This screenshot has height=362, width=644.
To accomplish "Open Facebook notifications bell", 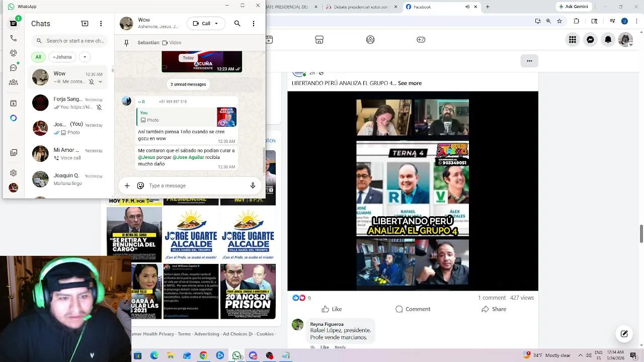I will [x=608, y=40].
